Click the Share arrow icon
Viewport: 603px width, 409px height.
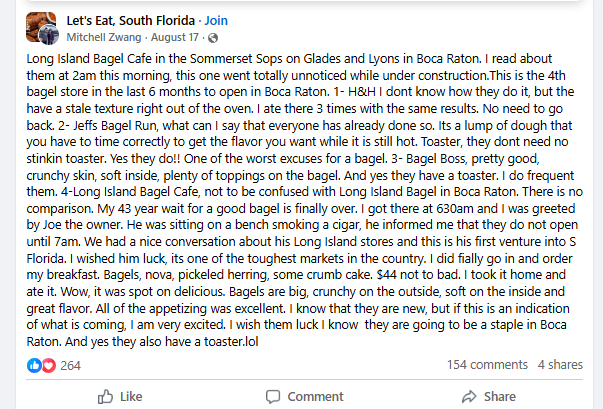(464, 397)
